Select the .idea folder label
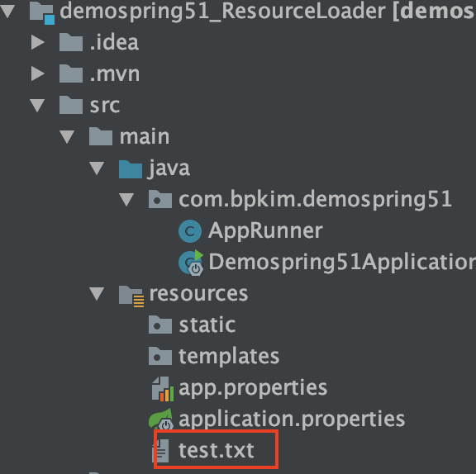Screen dimensions: 476x474 point(114,42)
